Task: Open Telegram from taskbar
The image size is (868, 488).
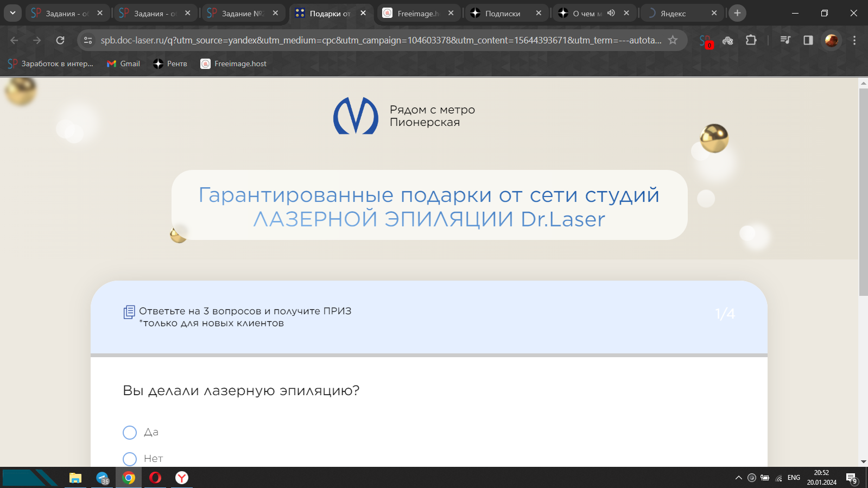Action: pos(102,478)
